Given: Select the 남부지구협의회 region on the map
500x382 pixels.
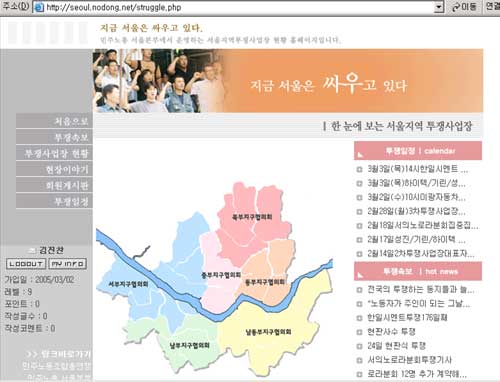Looking at the screenshot, I should click(x=189, y=345).
